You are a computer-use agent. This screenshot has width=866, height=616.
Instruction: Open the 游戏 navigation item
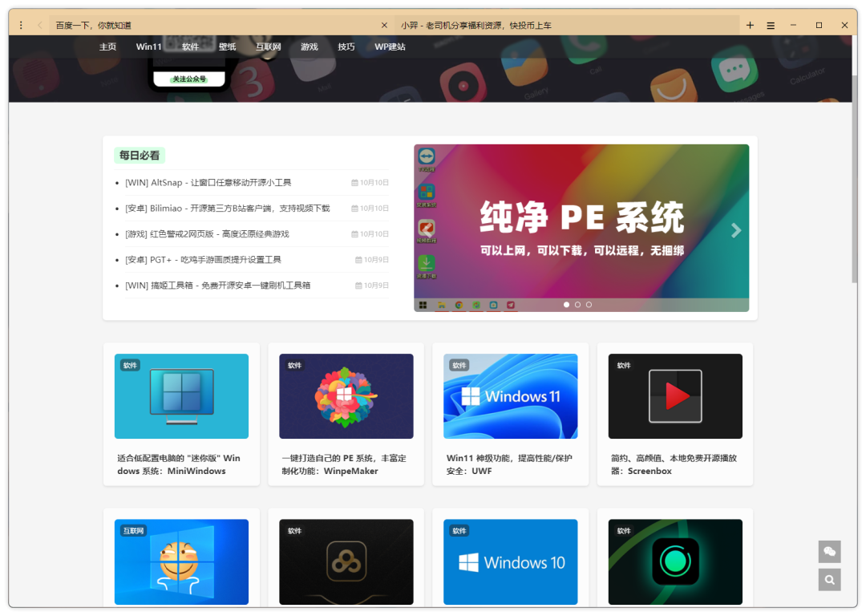click(x=310, y=47)
